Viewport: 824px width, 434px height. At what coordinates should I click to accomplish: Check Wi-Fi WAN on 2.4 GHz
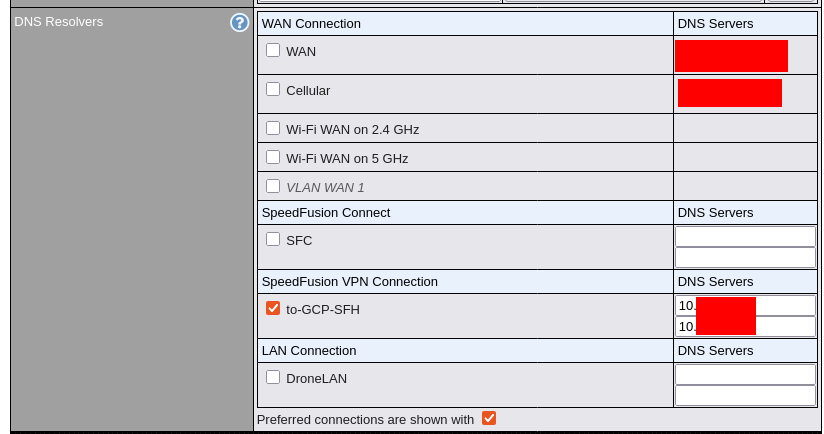273,128
